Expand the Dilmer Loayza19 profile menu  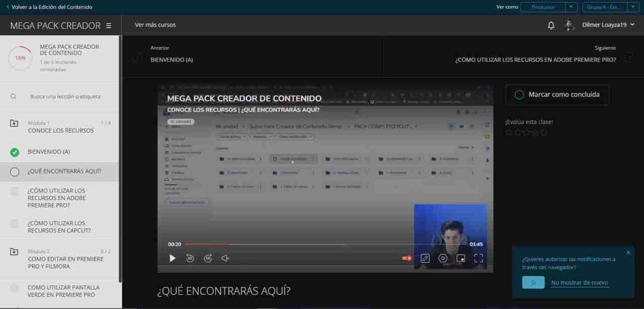[x=608, y=25]
